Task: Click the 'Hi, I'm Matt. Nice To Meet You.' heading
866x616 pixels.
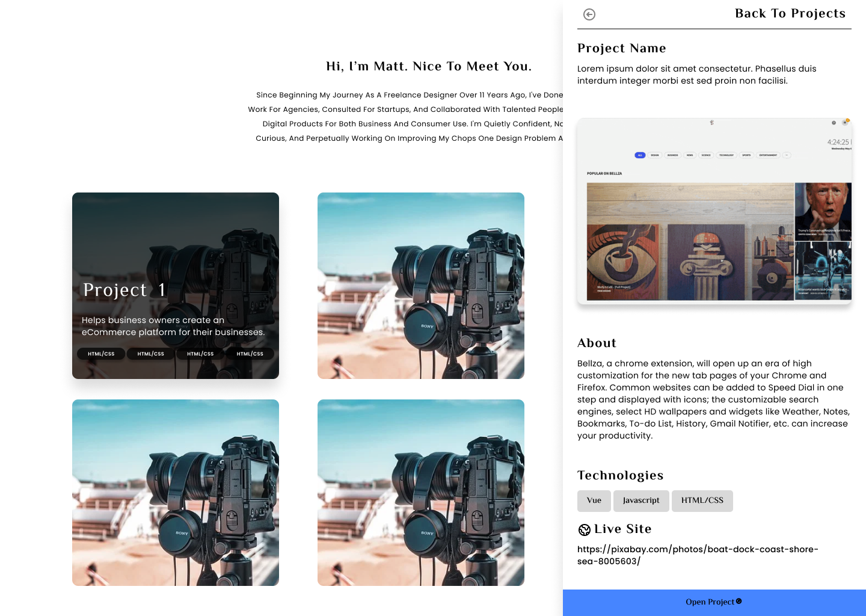Action: click(x=429, y=66)
